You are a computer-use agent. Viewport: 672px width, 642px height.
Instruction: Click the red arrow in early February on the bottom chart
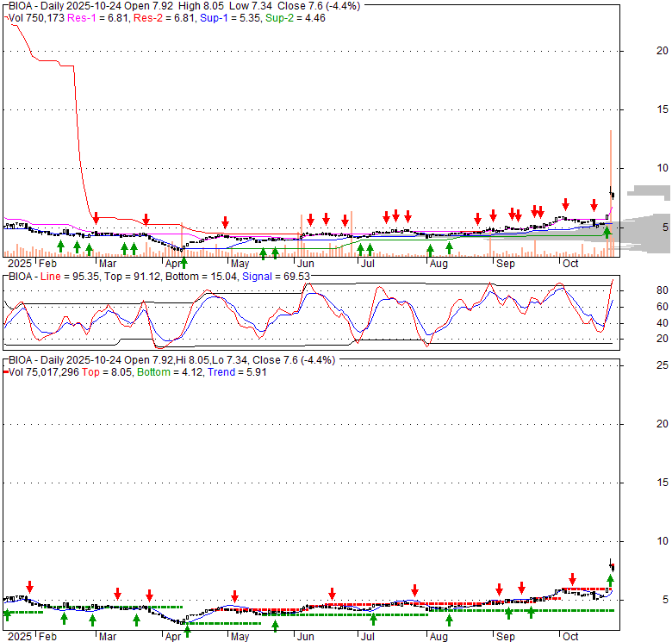[30, 587]
